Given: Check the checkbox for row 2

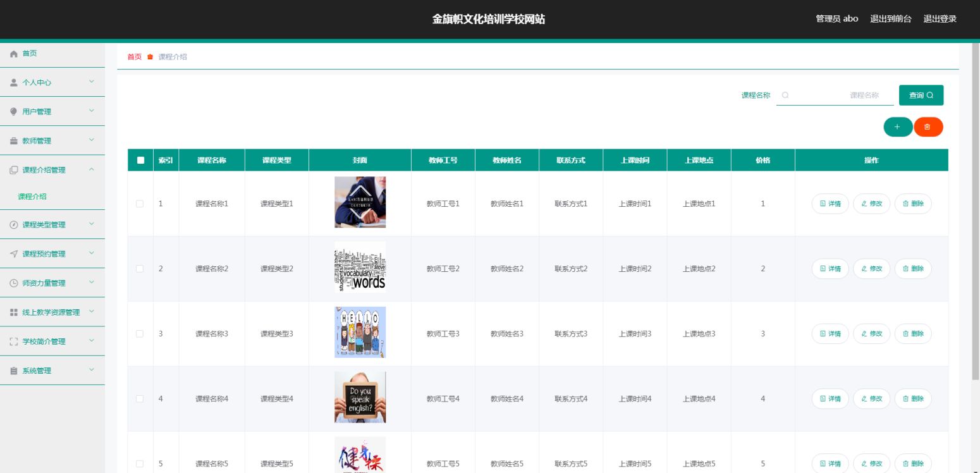Looking at the screenshot, I should point(140,269).
